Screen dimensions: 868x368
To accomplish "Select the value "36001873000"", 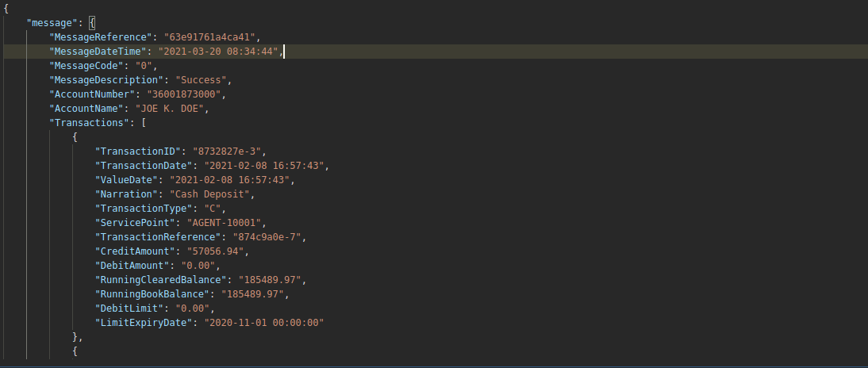I will pyautogui.click(x=183, y=94).
